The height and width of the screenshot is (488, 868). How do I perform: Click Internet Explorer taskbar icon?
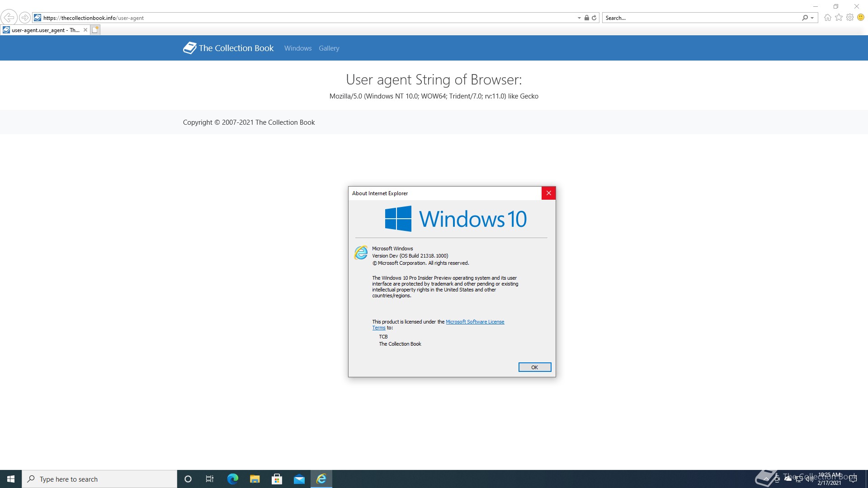coord(321,479)
